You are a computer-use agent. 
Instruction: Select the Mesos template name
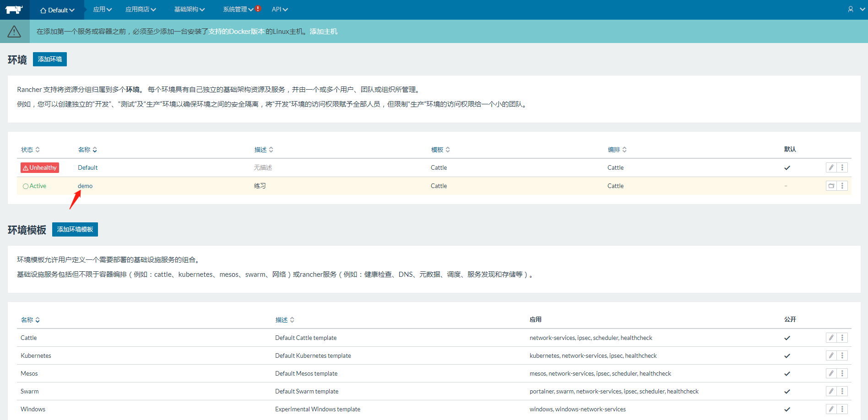[x=29, y=373]
